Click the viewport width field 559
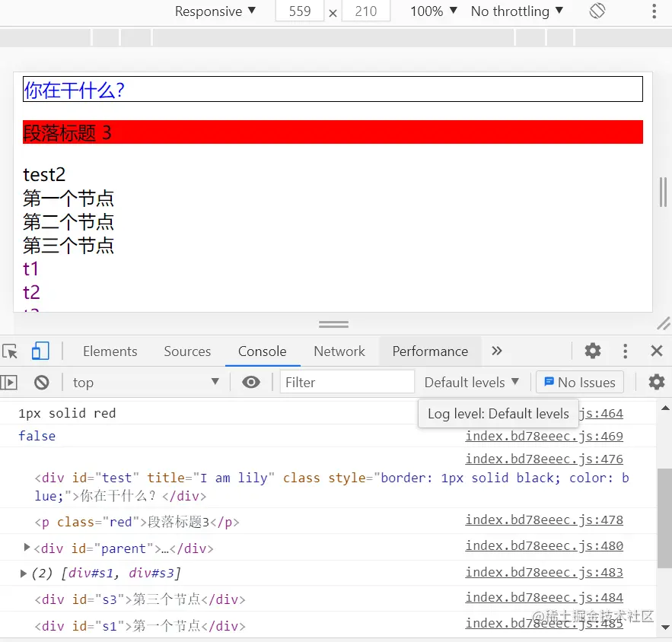The height and width of the screenshot is (642, 672). pos(300,11)
